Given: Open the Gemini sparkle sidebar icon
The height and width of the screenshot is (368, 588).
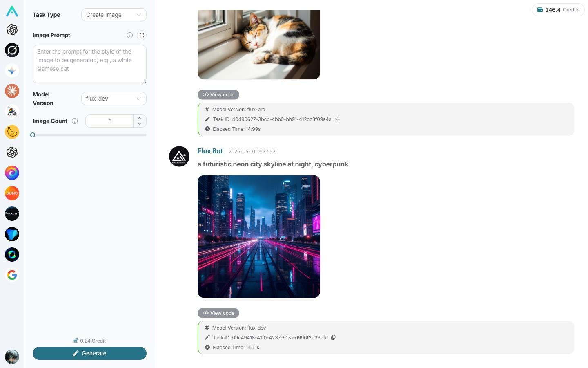Looking at the screenshot, I should pos(12,70).
